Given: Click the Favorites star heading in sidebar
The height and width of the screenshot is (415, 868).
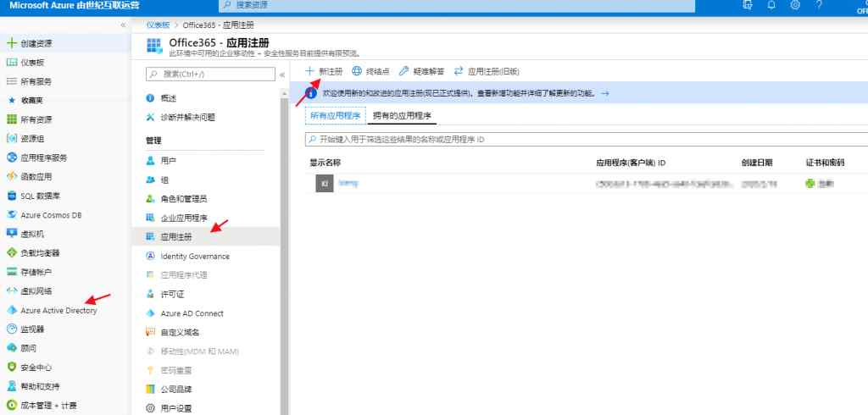Looking at the screenshot, I should point(11,100).
